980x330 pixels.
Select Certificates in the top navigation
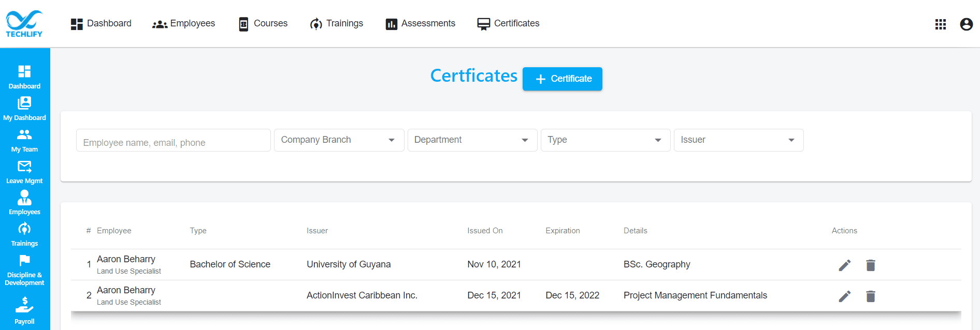point(508,24)
